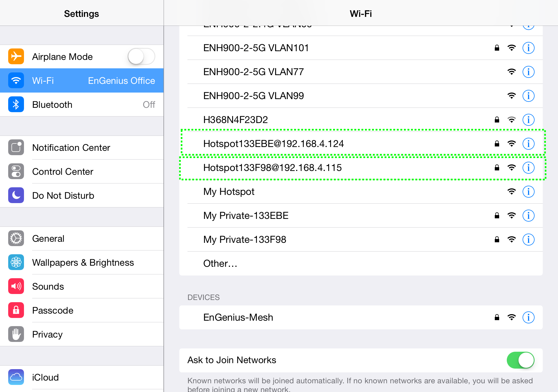Open General settings
The height and width of the screenshot is (392, 558).
pyautogui.click(x=82, y=238)
